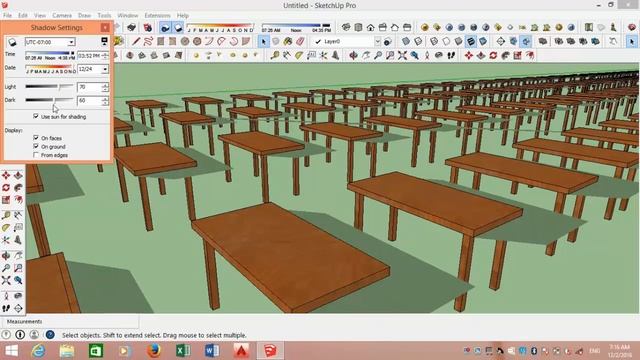Click the red Move icon in top toolbar
Viewport: 640px width, 360px height.
469,56
